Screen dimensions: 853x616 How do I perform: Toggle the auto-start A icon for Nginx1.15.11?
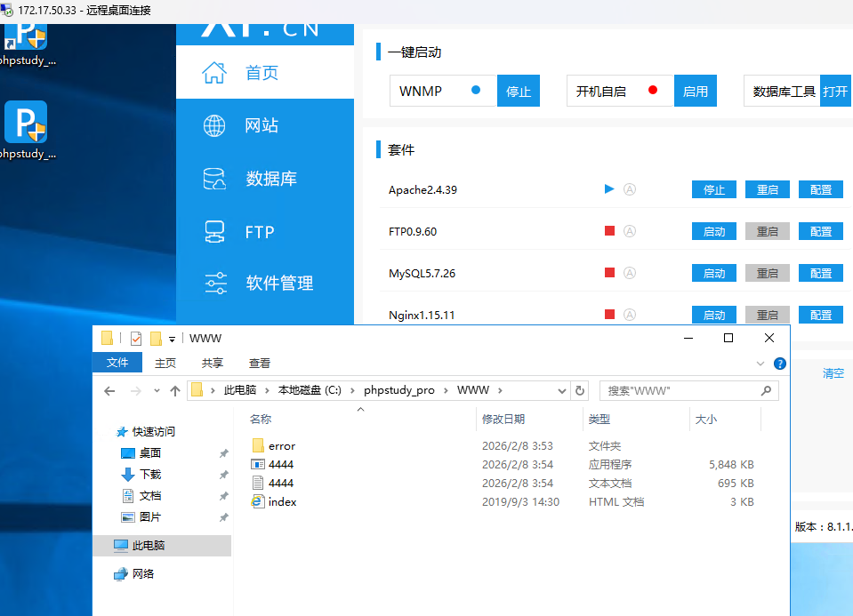pos(630,315)
